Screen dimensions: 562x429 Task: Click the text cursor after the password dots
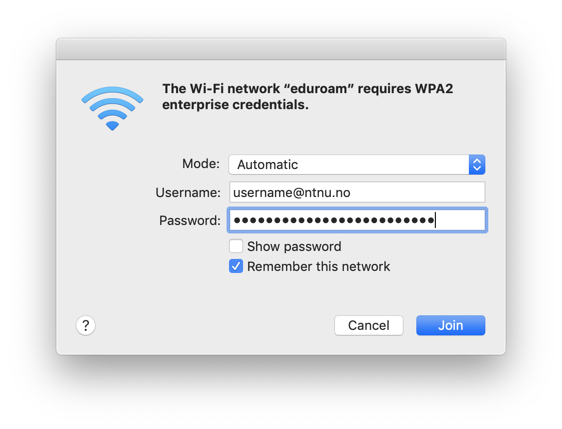click(435, 220)
